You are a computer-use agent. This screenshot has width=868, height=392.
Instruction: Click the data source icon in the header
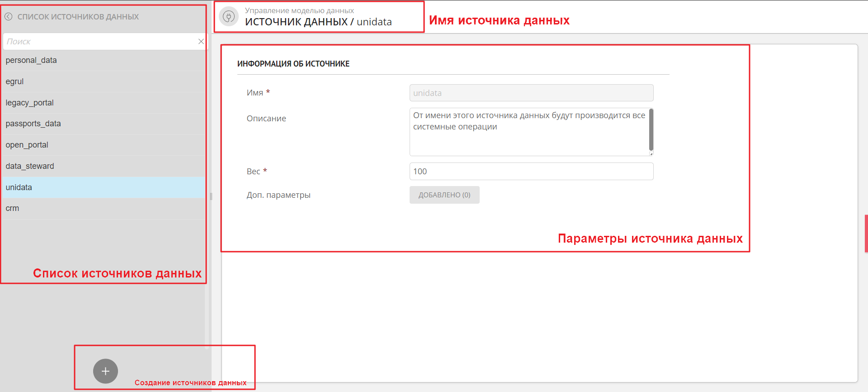(229, 17)
